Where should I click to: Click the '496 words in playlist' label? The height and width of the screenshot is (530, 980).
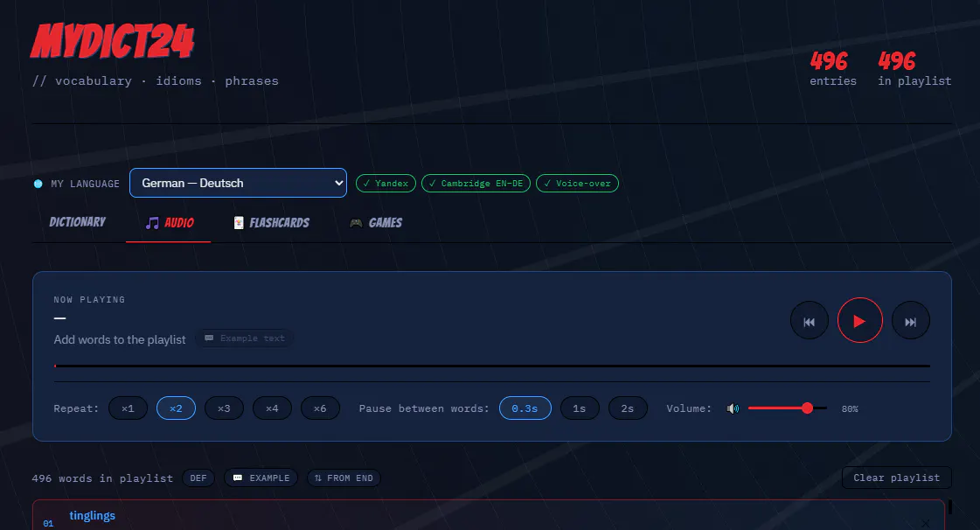pyautogui.click(x=102, y=478)
